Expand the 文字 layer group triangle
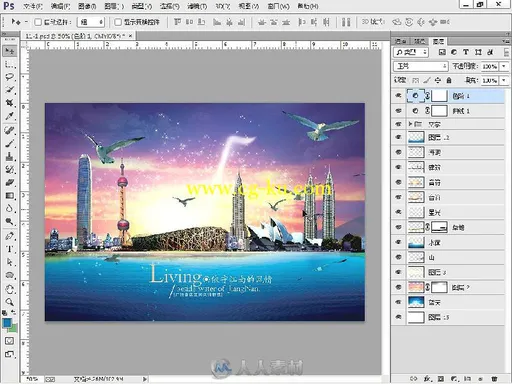 (x=410, y=124)
